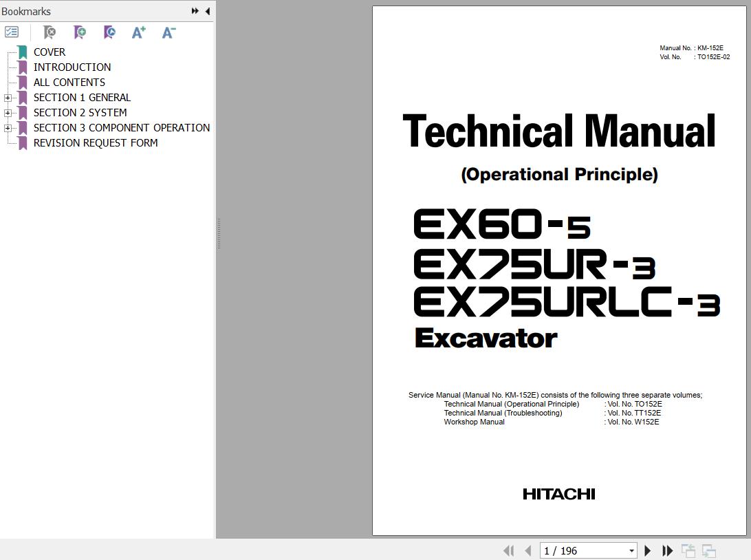Open the page number dropdown arrow
The height and width of the screenshot is (560, 751).
pos(632,551)
